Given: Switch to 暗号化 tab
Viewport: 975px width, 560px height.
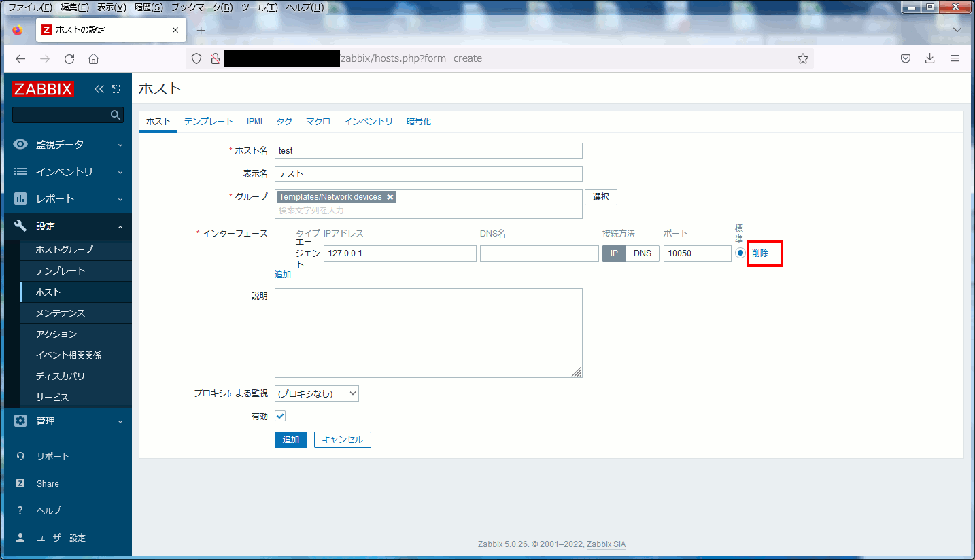Looking at the screenshot, I should [x=419, y=122].
